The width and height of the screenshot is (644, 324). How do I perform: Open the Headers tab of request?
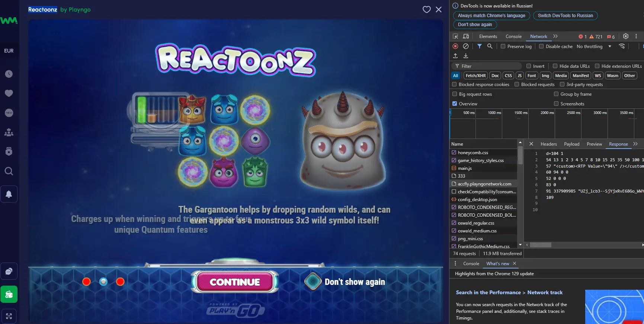coord(549,144)
